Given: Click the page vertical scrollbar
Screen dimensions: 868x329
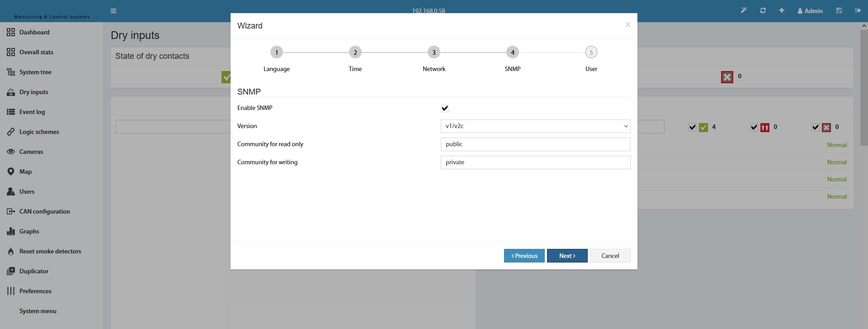Looking at the screenshot, I should [864, 88].
